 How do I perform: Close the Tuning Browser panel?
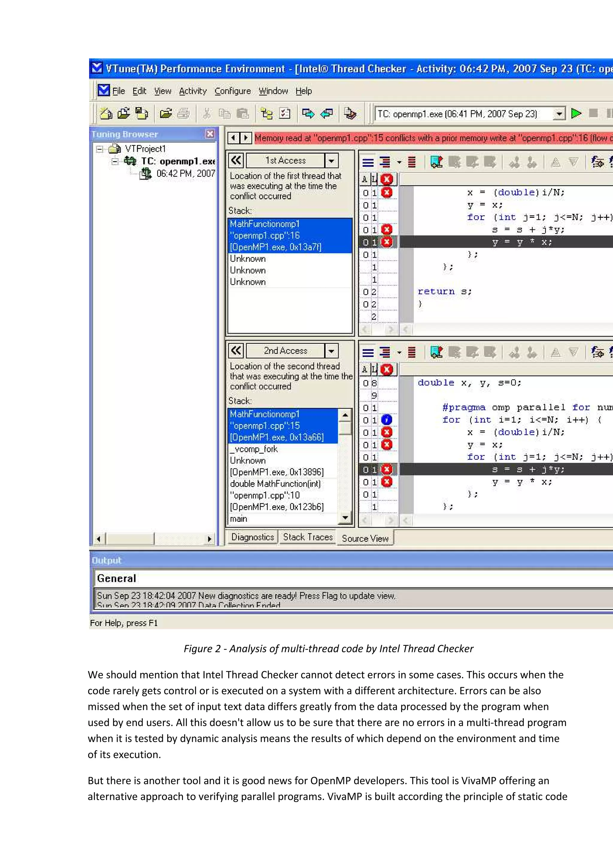[x=210, y=134]
